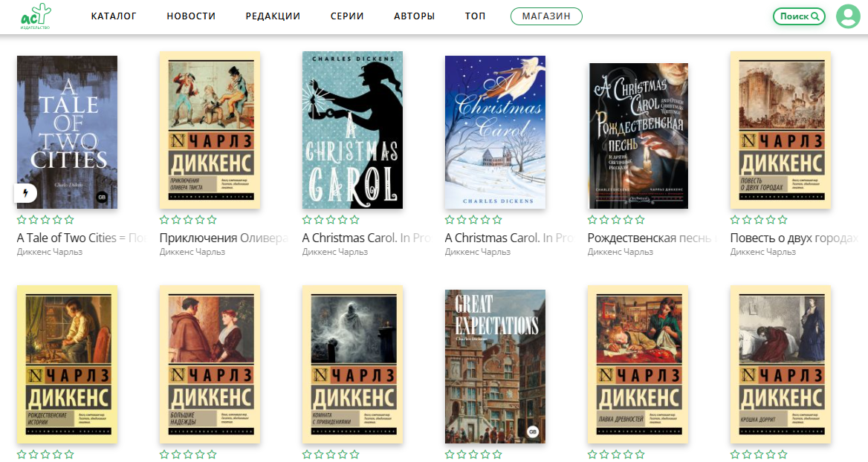Viewport: 868px width, 462px height.
Task: Rate Крошка Доррит one star
Action: [x=735, y=455]
